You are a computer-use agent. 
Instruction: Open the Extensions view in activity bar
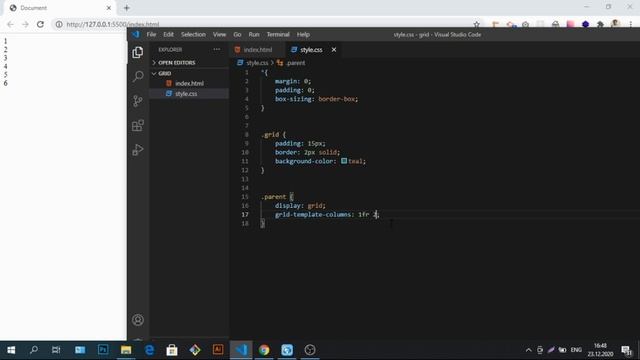pos(138,125)
